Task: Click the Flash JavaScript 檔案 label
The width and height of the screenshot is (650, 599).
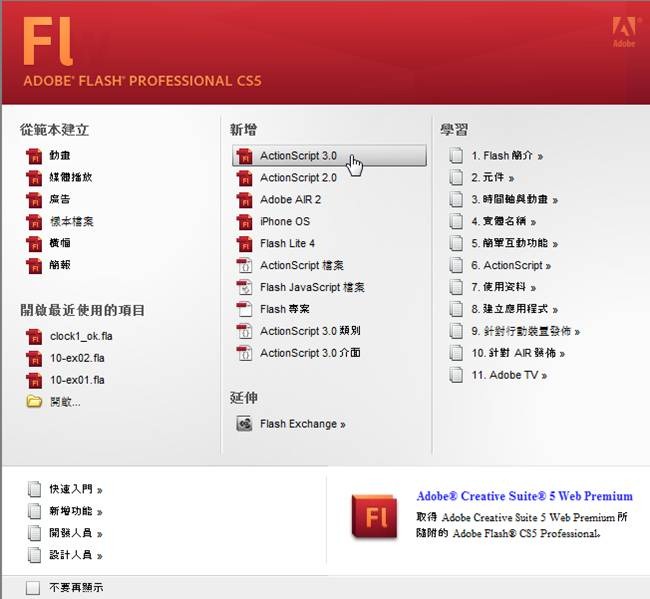Action: click(312, 287)
